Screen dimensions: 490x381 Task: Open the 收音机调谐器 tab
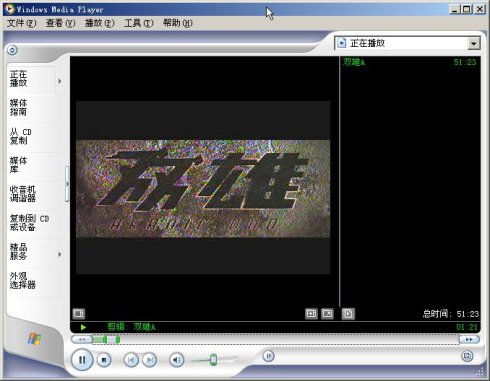click(31, 194)
